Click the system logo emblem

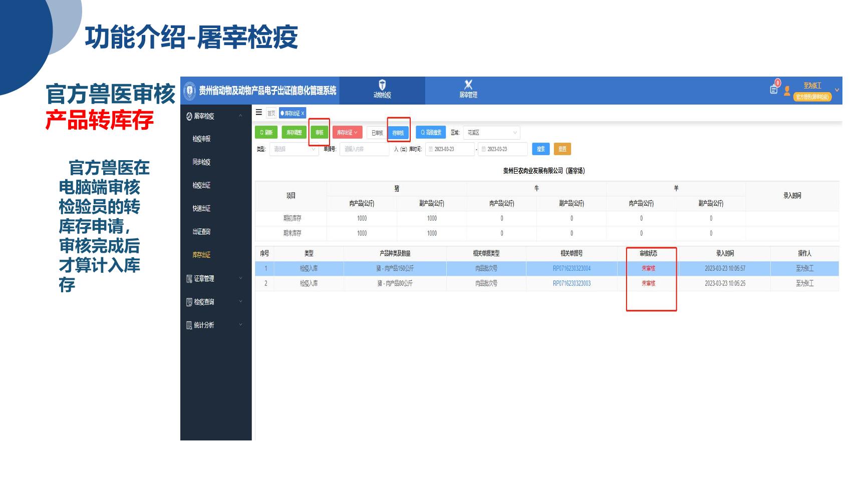pyautogui.click(x=190, y=91)
